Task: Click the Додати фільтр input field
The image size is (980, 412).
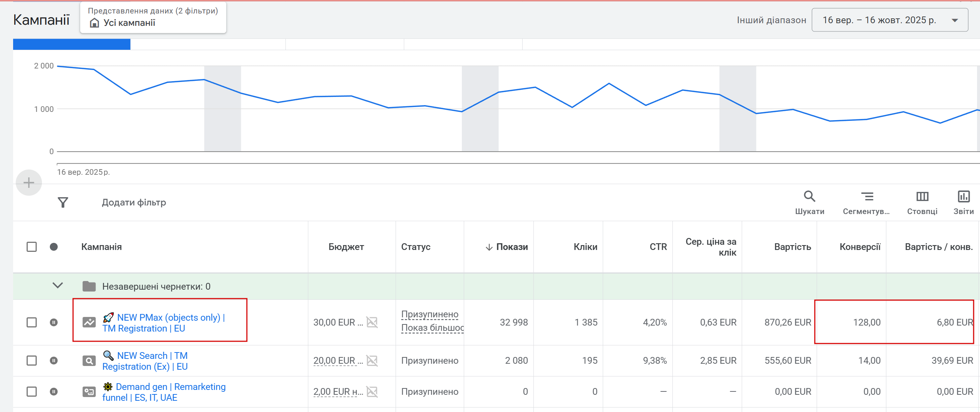Action: (133, 202)
